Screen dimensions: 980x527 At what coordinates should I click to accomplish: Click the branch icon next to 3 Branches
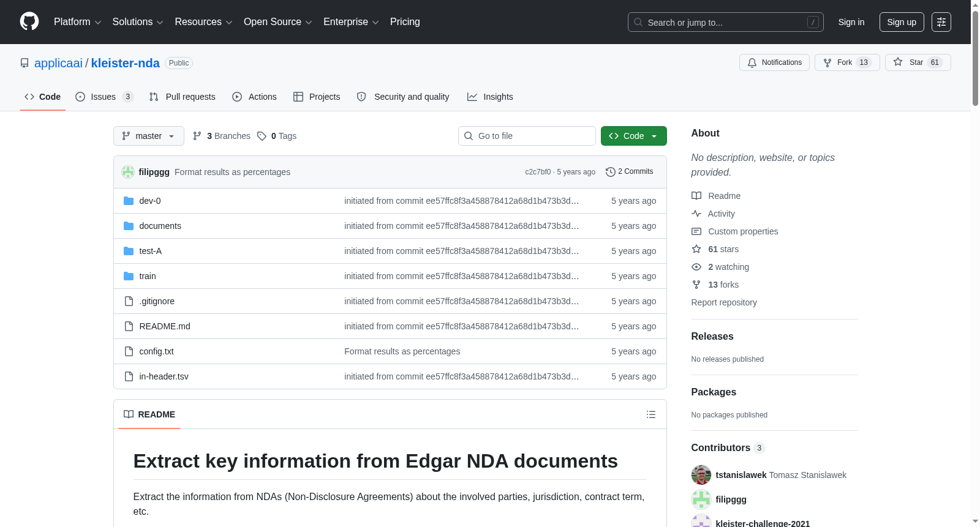pos(197,136)
